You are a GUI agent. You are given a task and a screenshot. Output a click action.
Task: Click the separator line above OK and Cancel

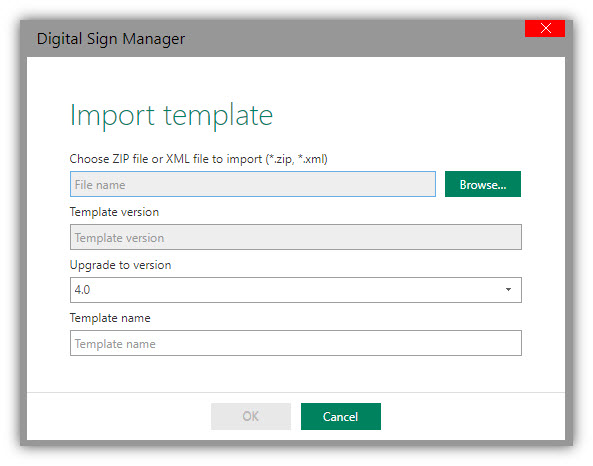click(296, 393)
